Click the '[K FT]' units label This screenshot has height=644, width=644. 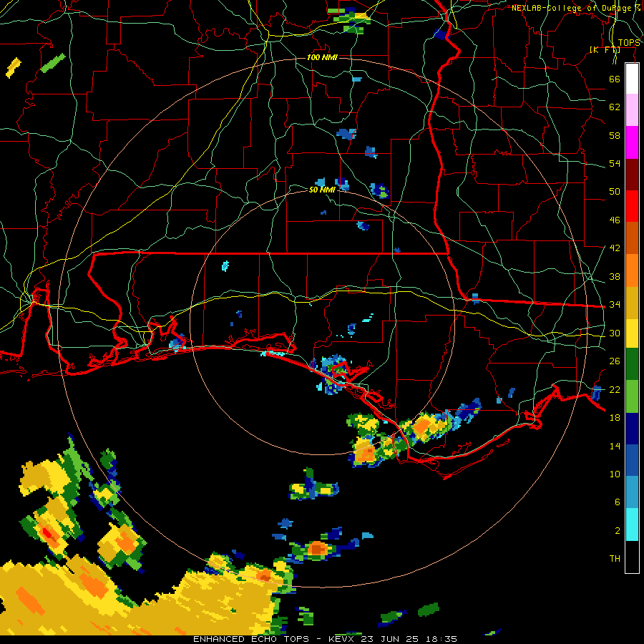click(605, 49)
